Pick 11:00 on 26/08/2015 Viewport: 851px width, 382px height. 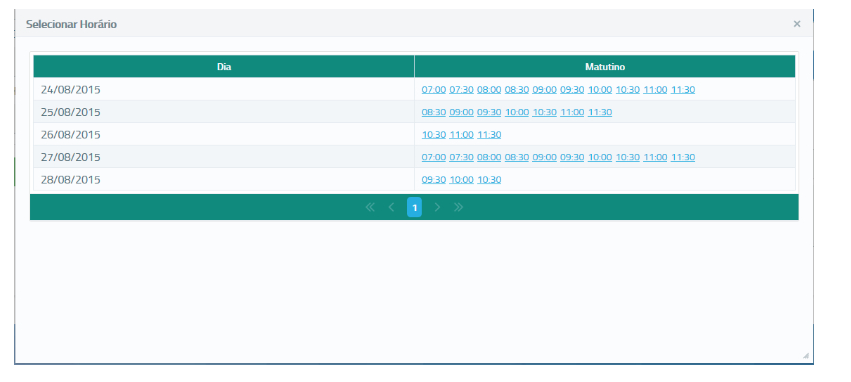point(461,135)
